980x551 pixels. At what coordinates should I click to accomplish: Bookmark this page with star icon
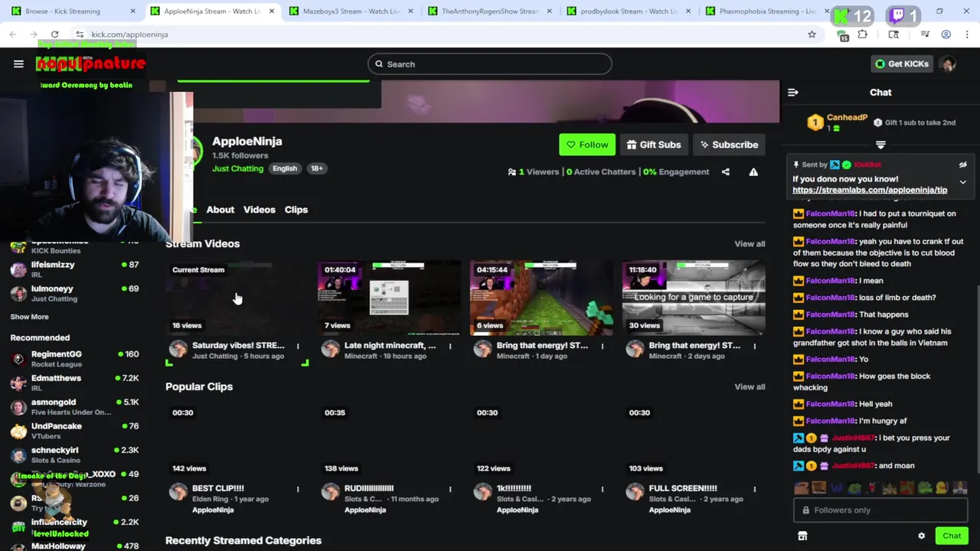812,34
